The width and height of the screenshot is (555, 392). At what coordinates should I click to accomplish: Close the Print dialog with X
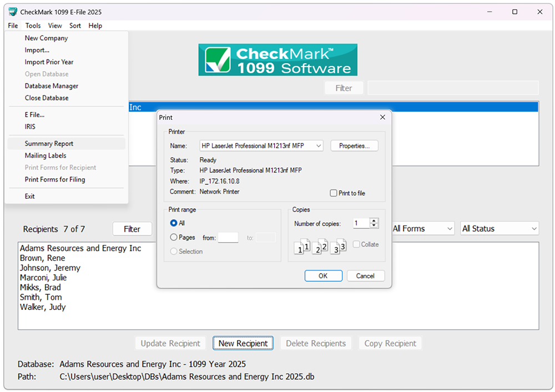[382, 117]
